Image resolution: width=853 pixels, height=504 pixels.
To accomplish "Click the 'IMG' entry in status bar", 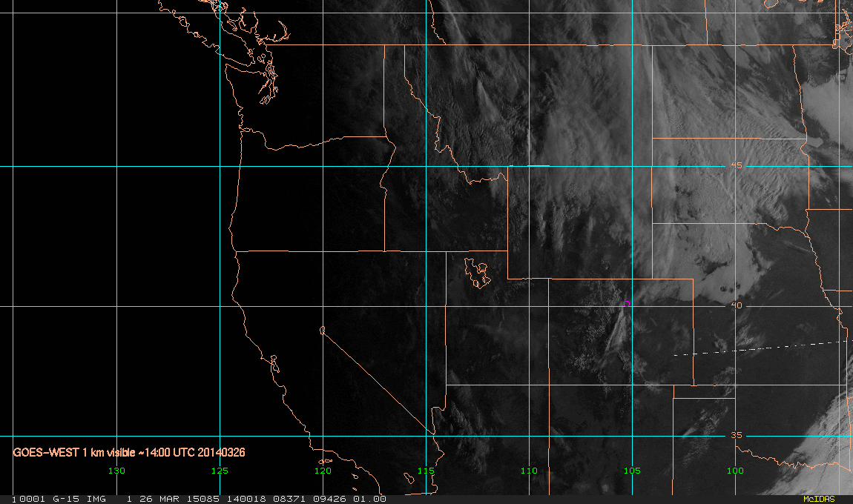I will coord(96,499).
